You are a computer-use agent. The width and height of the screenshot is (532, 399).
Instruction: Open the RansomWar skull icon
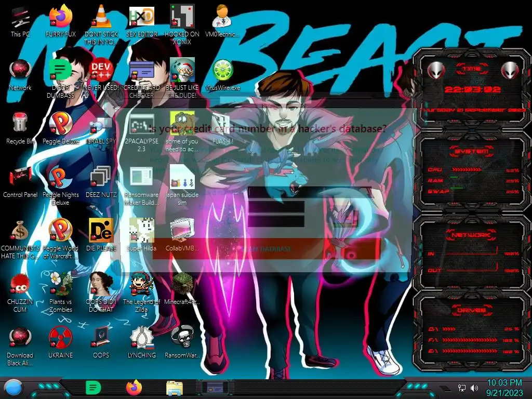pos(182,342)
